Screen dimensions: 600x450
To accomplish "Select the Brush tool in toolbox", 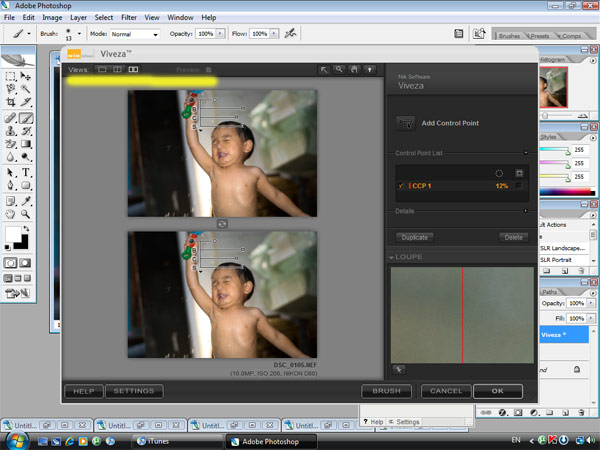I will [x=26, y=118].
